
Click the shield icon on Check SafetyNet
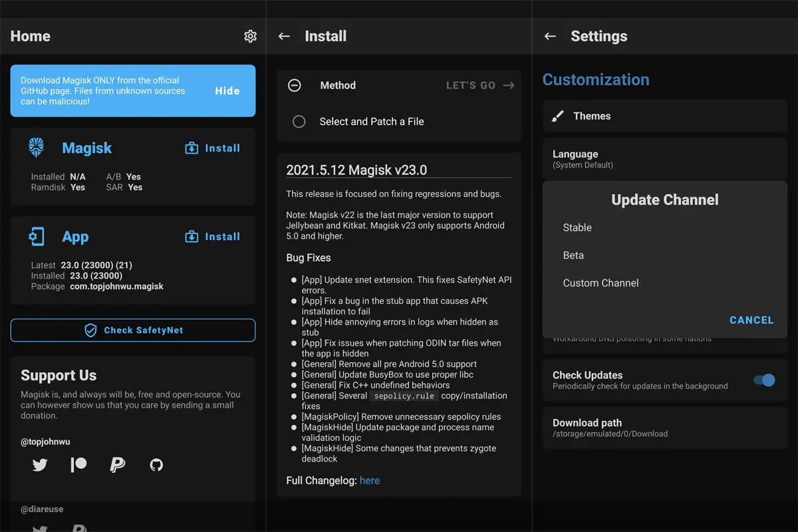point(90,331)
